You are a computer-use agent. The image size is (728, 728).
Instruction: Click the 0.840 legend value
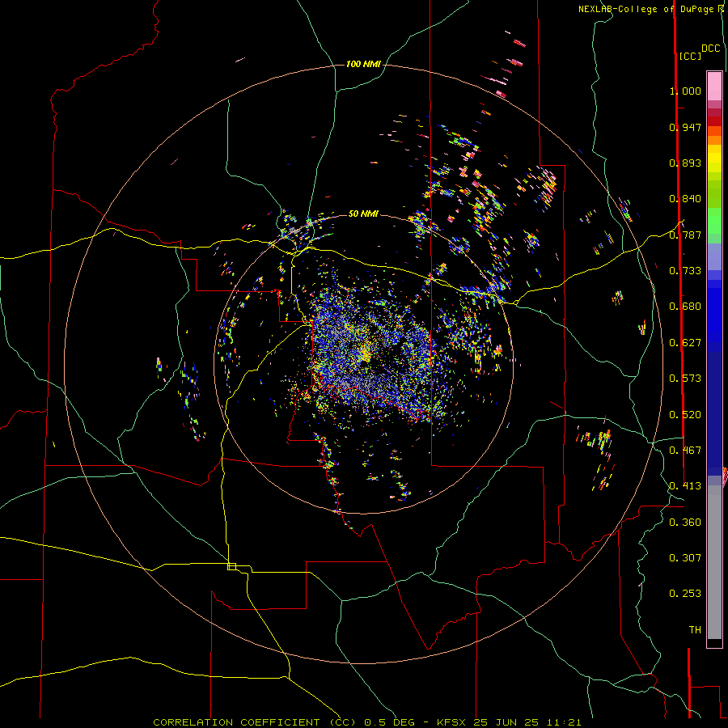click(685, 199)
